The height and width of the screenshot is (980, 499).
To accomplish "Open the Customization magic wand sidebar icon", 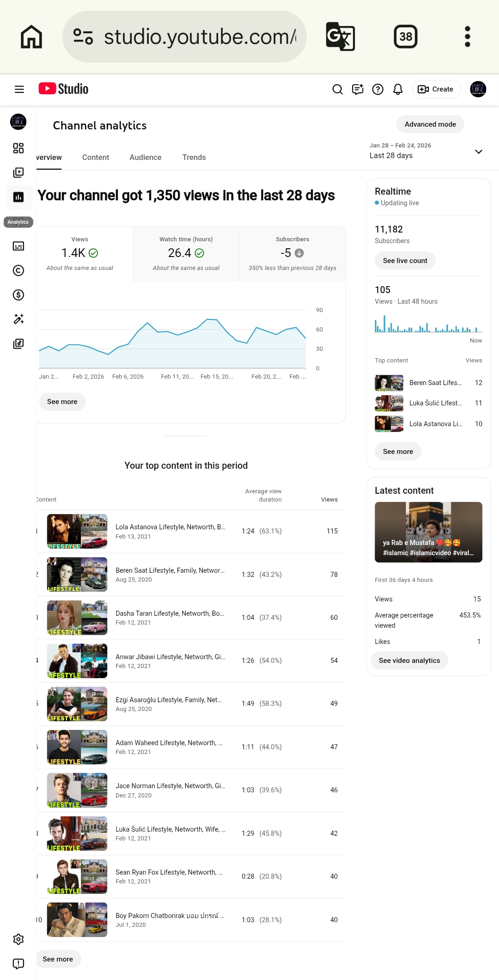I will pos(18,319).
